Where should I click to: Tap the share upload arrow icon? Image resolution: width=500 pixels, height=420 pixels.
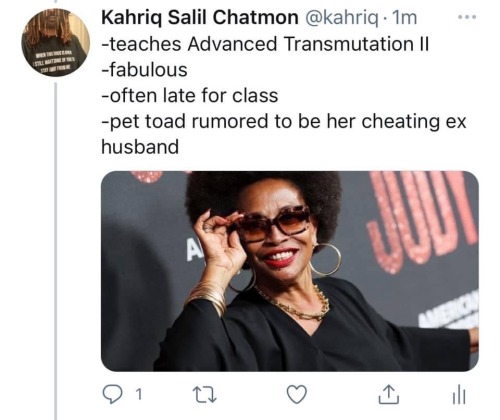point(389,395)
